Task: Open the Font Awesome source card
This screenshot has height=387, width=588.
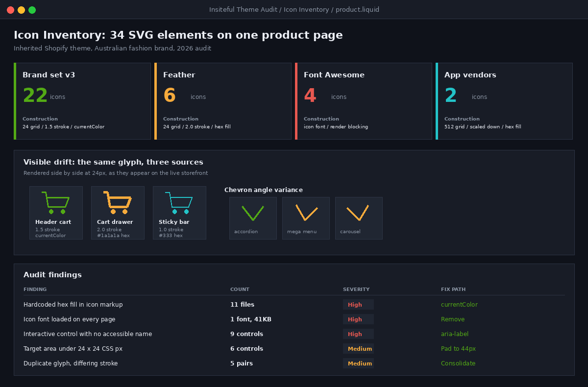Action: pos(364,101)
